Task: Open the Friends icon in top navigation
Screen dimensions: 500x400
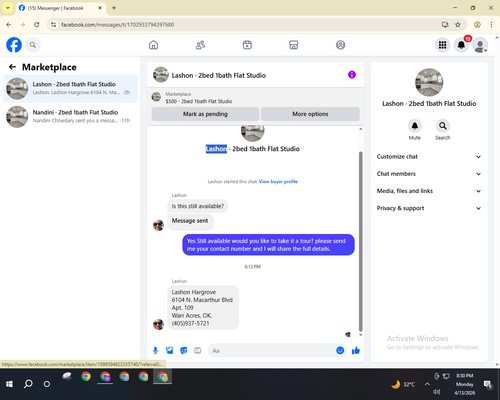Action: 200,45
